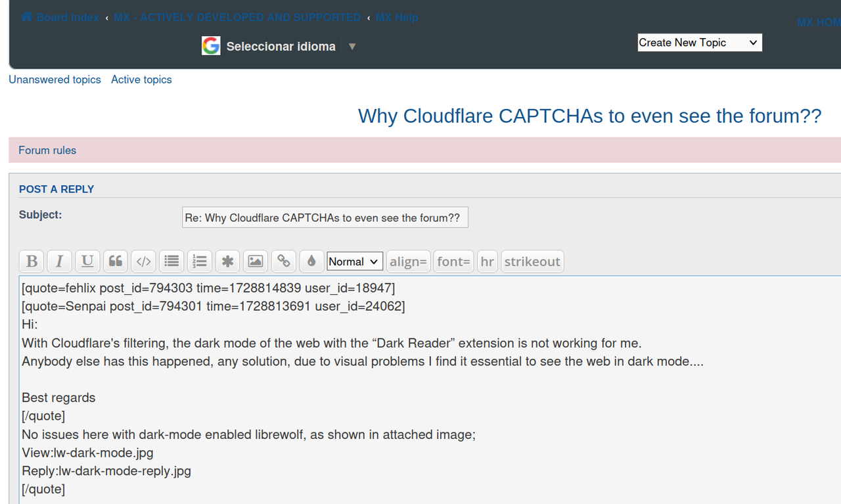Apply italic formatting with the I button

[x=59, y=261]
